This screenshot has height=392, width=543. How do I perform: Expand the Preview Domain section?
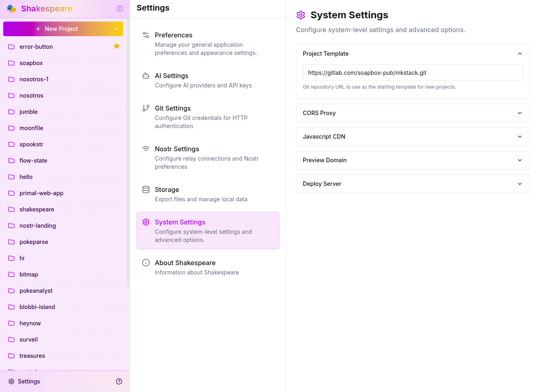point(519,160)
